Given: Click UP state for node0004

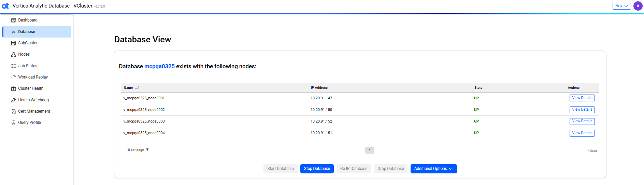Looking at the screenshot, I should pyautogui.click(x=476, y=133).
